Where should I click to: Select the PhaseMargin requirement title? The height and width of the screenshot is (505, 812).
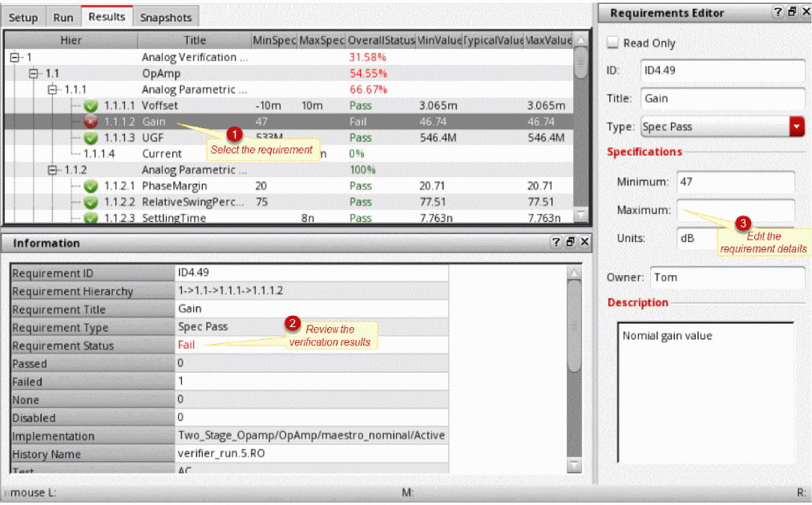pos(175,186)
